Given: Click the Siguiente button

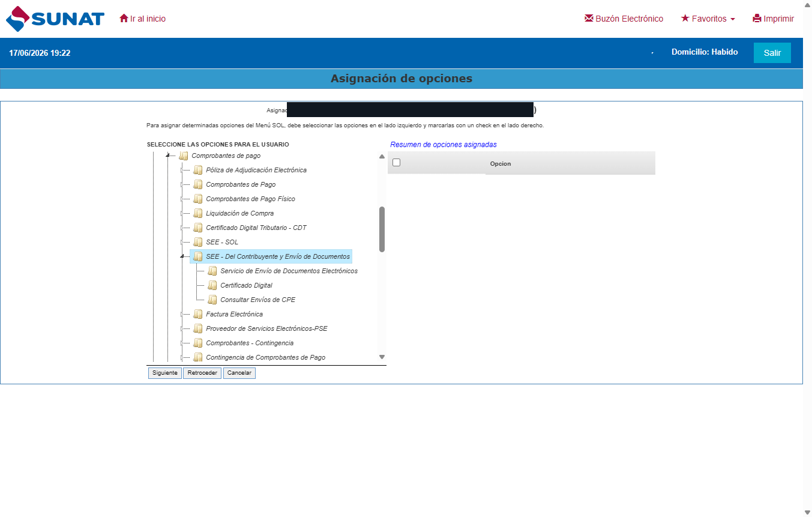Looking at the screenshot, I should point(165,373).
